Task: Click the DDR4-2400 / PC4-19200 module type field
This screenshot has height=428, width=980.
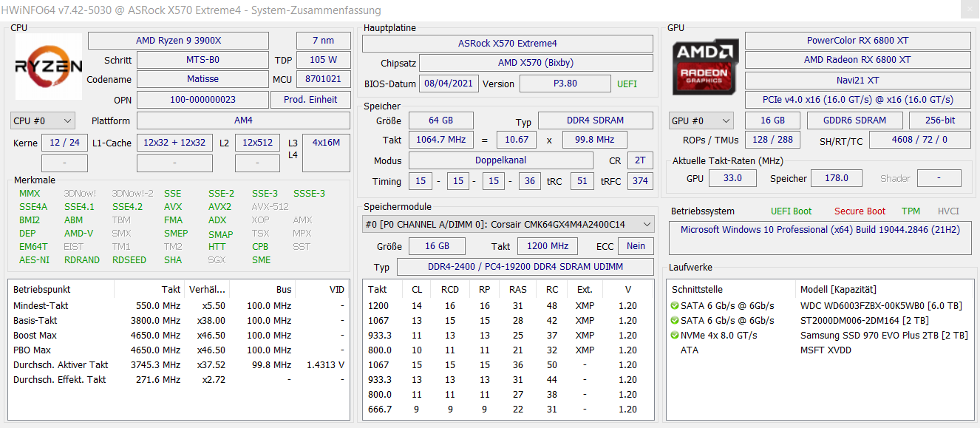Action: click(525, 267)
